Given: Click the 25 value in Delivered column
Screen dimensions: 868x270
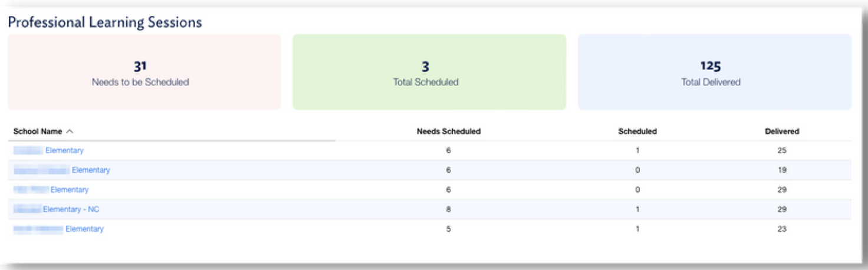Looking at the screenshot, I should 782,150.
